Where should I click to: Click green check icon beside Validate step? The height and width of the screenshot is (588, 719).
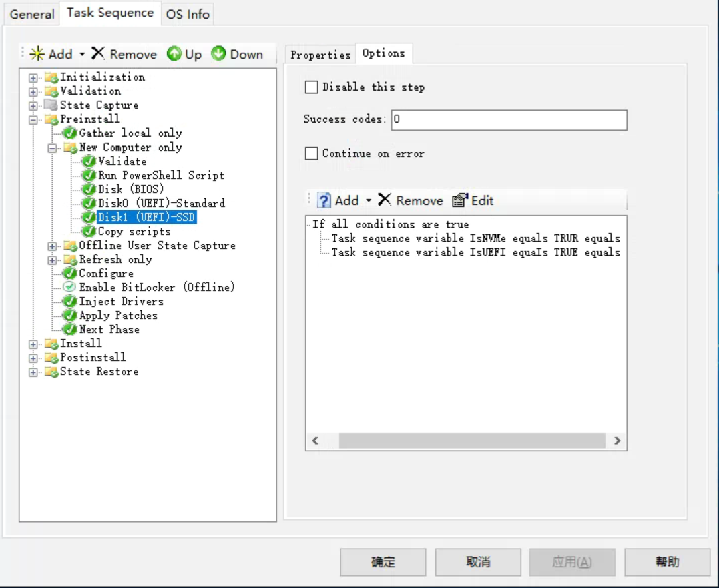click(89, 162)
